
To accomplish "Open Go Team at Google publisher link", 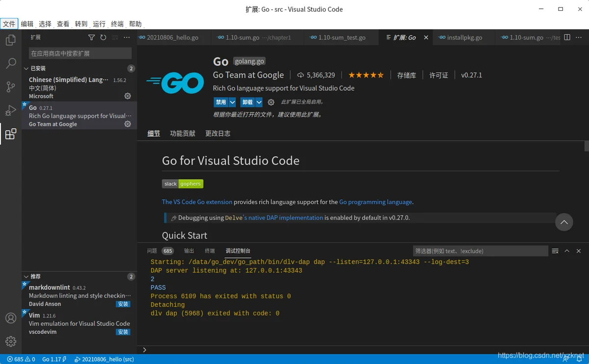I will tap(248, 75).
